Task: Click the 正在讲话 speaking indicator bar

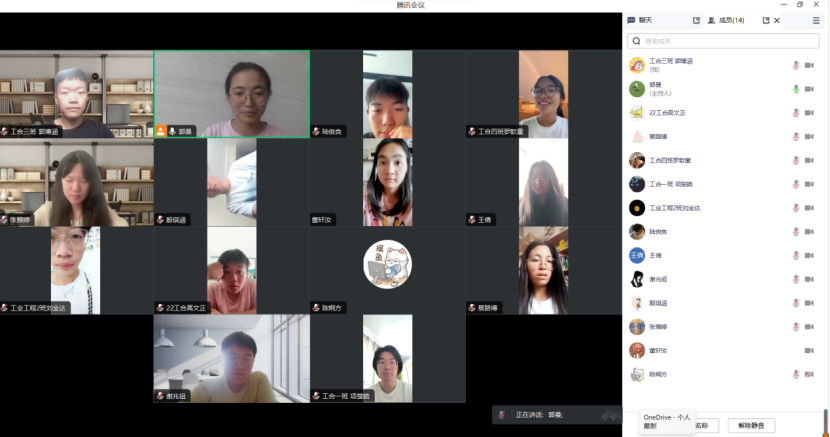Action: pyautogui.click(x=557, y=414)
